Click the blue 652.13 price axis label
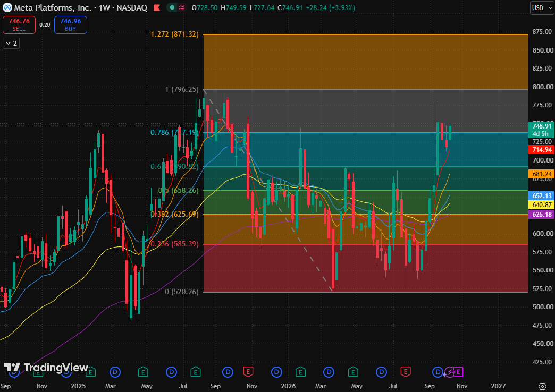Image resolution: width=555 pixels, height=392 pixels. [541, 195]
